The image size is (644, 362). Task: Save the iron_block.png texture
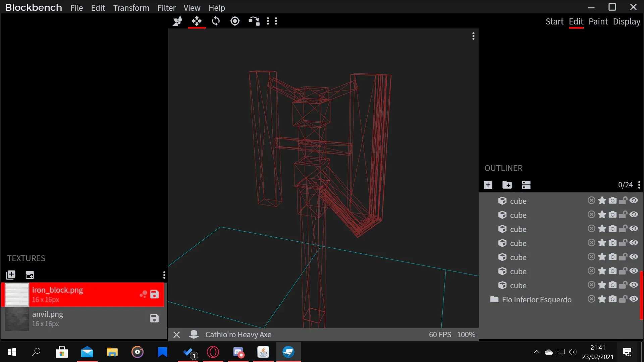pos(154,294)
